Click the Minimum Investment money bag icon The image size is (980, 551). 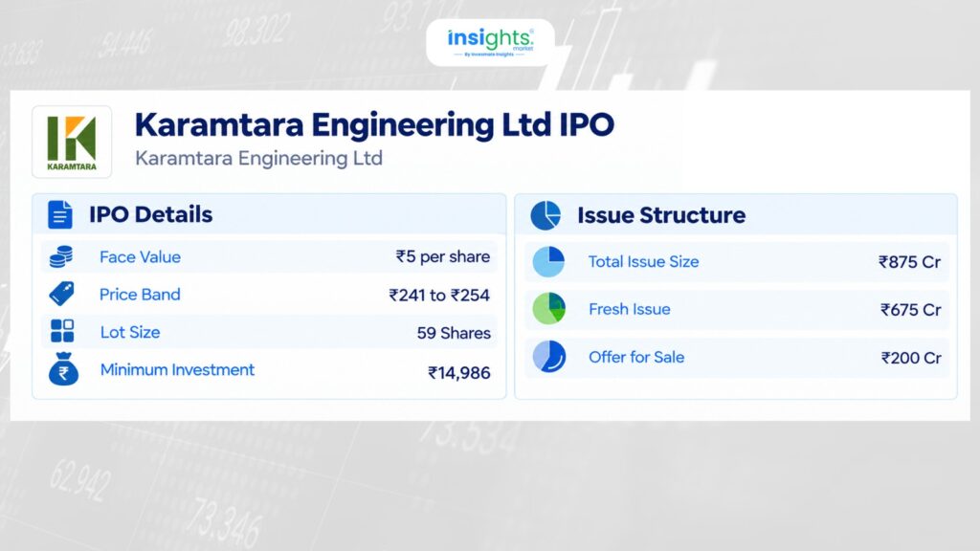point(63,368)
